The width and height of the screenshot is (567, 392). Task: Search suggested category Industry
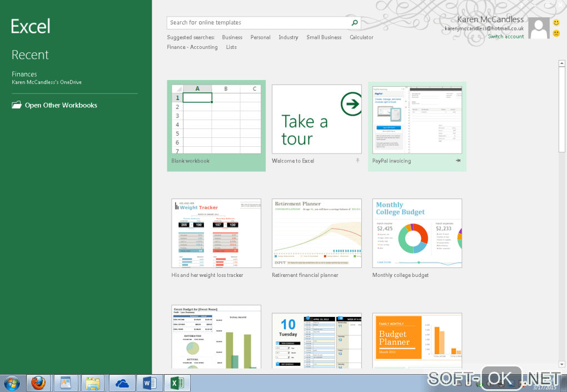tap(288, 37)
